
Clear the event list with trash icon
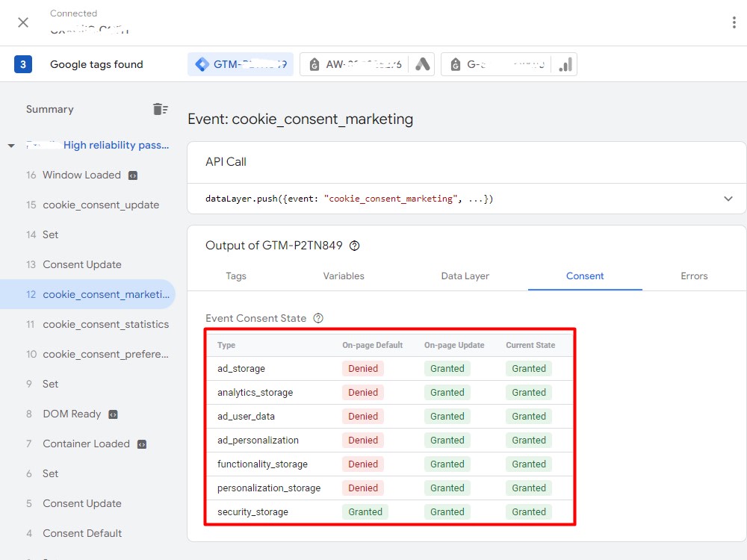click(x=160, y=109)
